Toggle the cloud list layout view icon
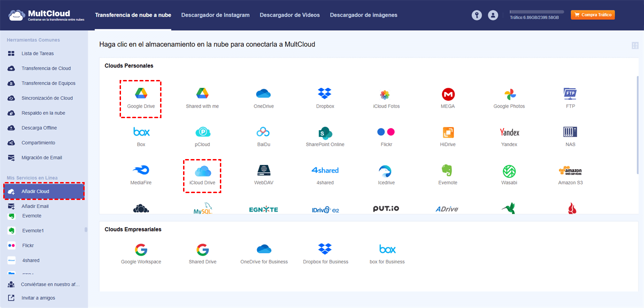The width and height of the screenshot is (644, 308). 635,46
